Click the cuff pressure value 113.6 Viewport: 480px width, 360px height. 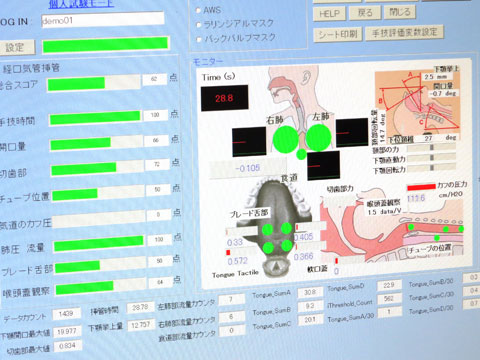tap(416, 198)
